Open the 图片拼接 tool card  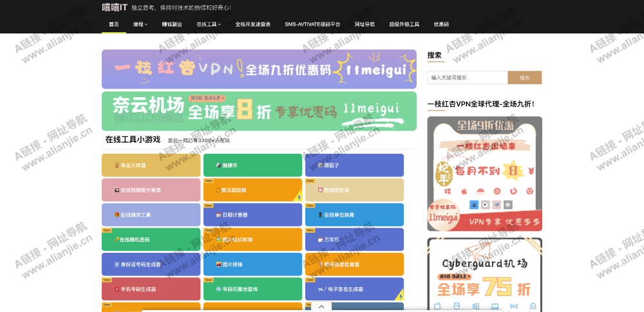[x=252, y=264]
